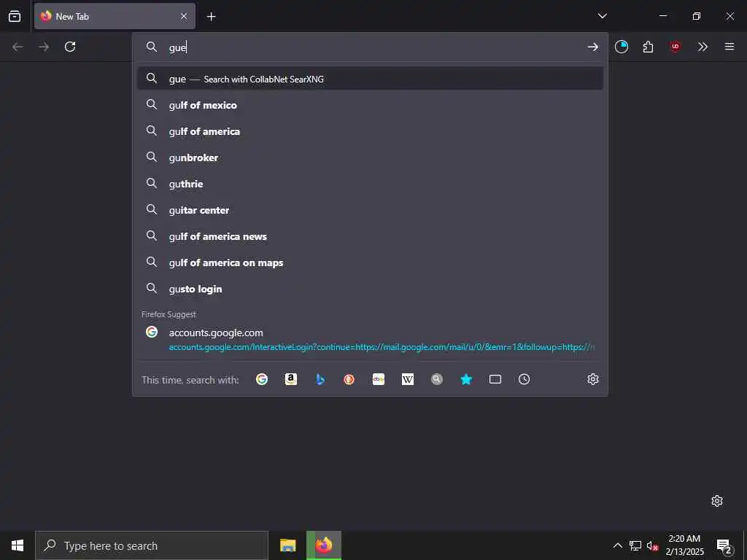Open the network status tray icon
The image size is (747, 560).
point(635,545)
